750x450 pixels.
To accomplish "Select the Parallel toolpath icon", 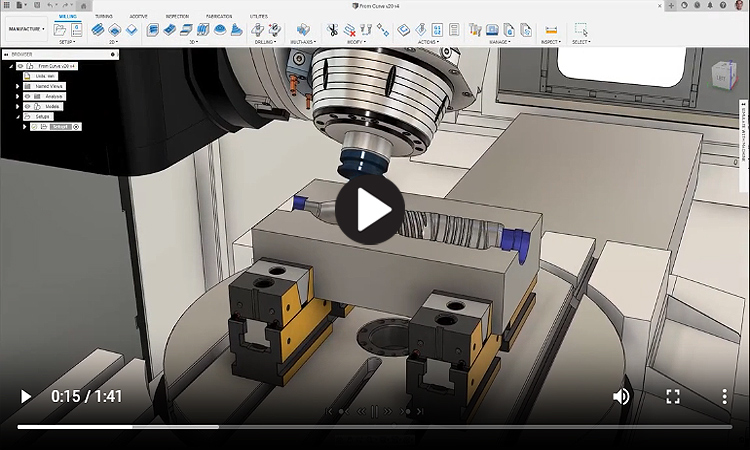I will point(203,30).
